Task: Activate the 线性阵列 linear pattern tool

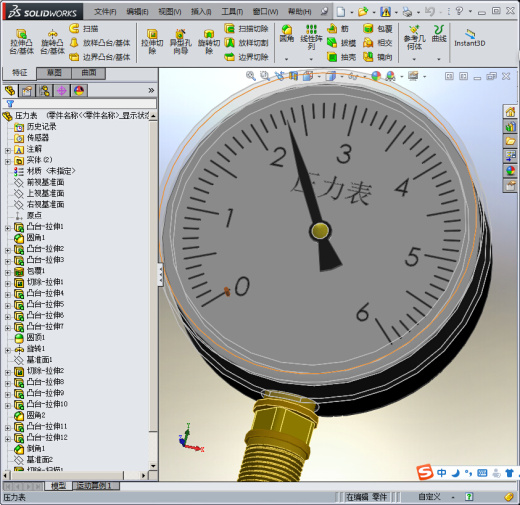Action: (x=311, y=37)
